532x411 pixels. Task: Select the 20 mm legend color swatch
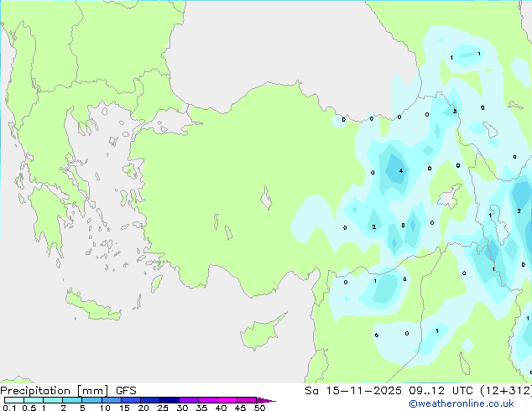tap(149, 400)
